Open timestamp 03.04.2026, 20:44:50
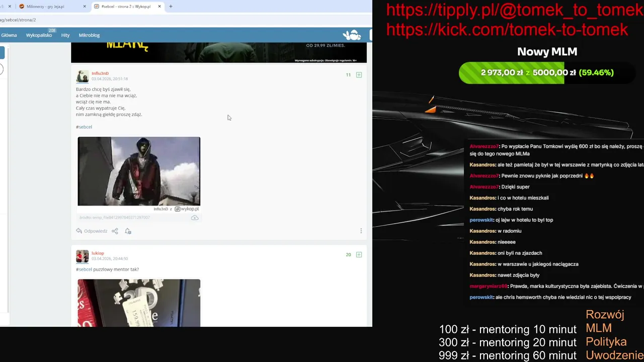Viewport: 644px width, 362px height. 110,259
